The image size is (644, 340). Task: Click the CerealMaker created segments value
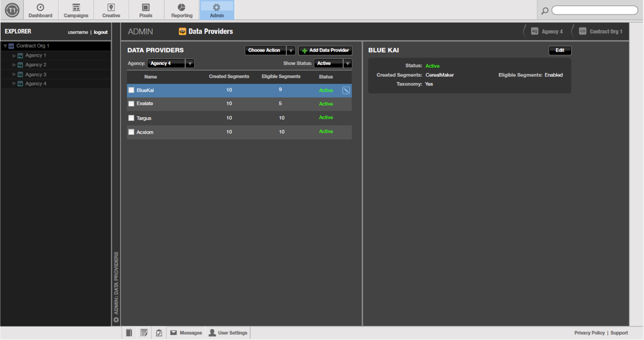(x=439, y=75)
